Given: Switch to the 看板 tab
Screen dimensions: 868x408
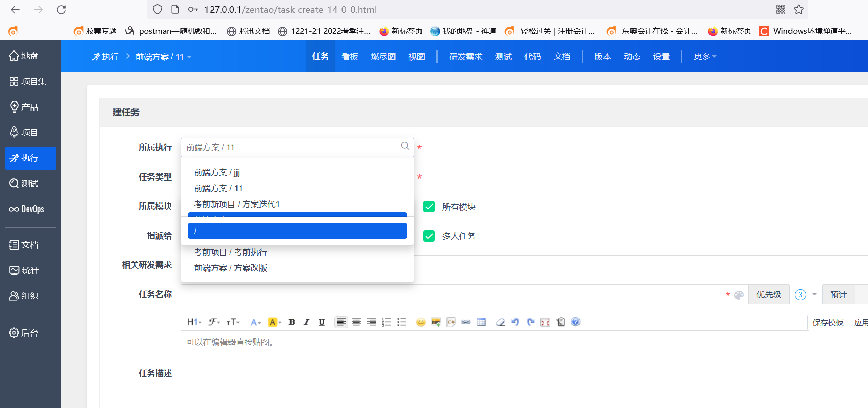Looking at the screenshot, I should [350, 56].
